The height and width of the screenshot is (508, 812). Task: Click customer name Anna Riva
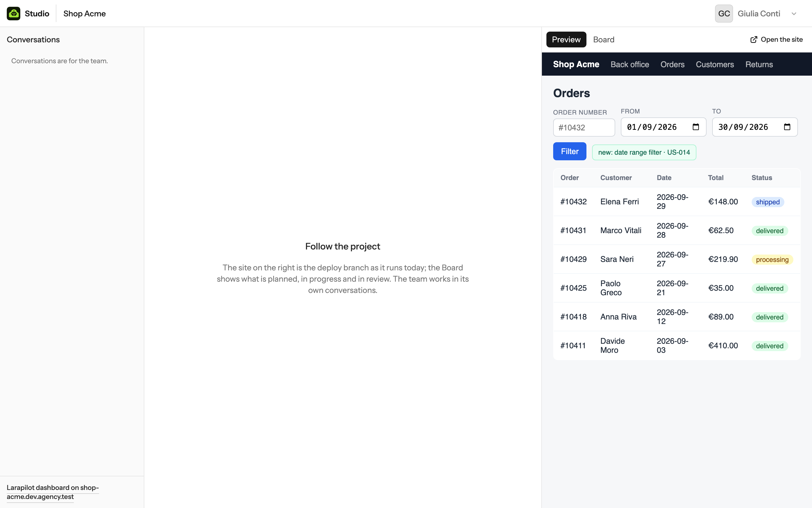click(x=618, y=317)
